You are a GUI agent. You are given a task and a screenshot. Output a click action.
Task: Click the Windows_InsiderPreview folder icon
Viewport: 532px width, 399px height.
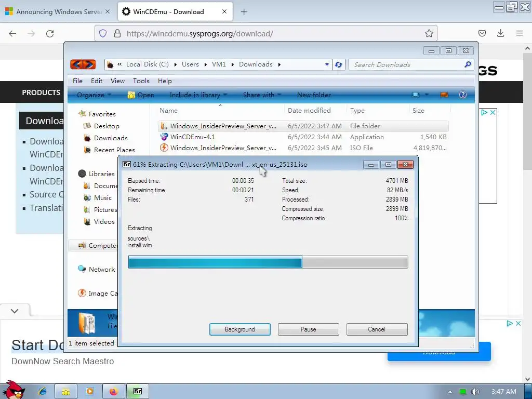[164, 126]
